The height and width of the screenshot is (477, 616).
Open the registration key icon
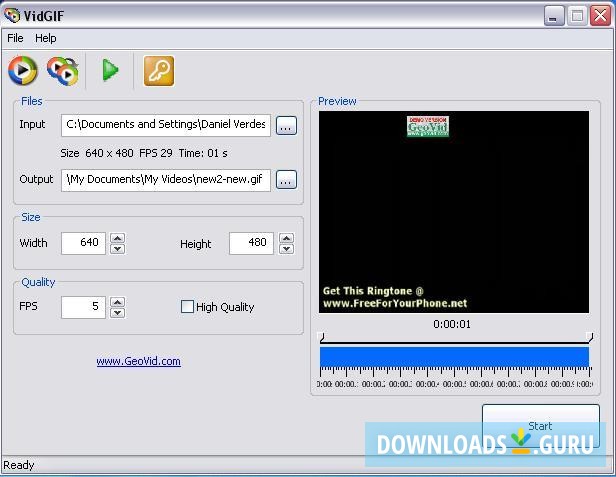[159, 71]
